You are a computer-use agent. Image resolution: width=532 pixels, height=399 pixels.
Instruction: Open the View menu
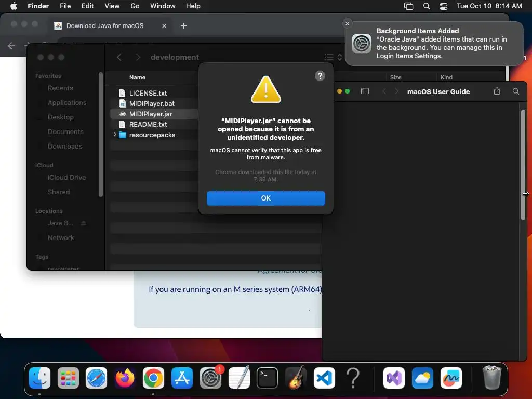(x=112, y=6)
